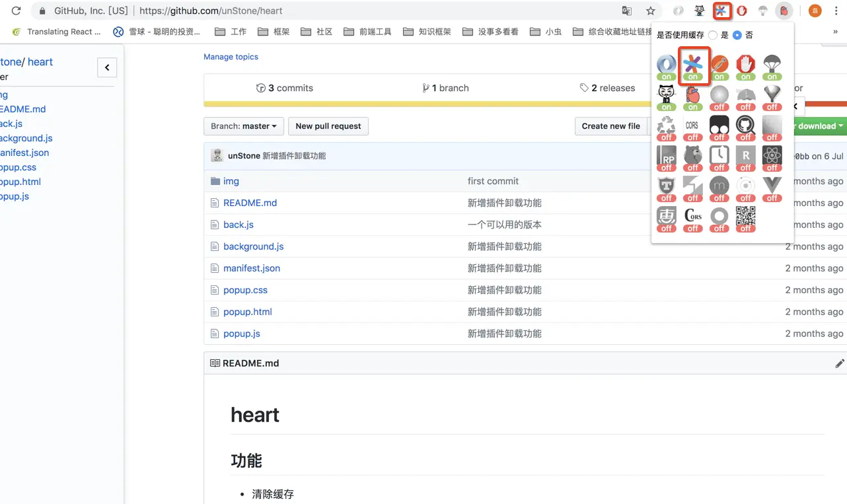Screen dimensions: 847x504
Task: View the 2 releases tab
Action: click(x=607, y=88)
